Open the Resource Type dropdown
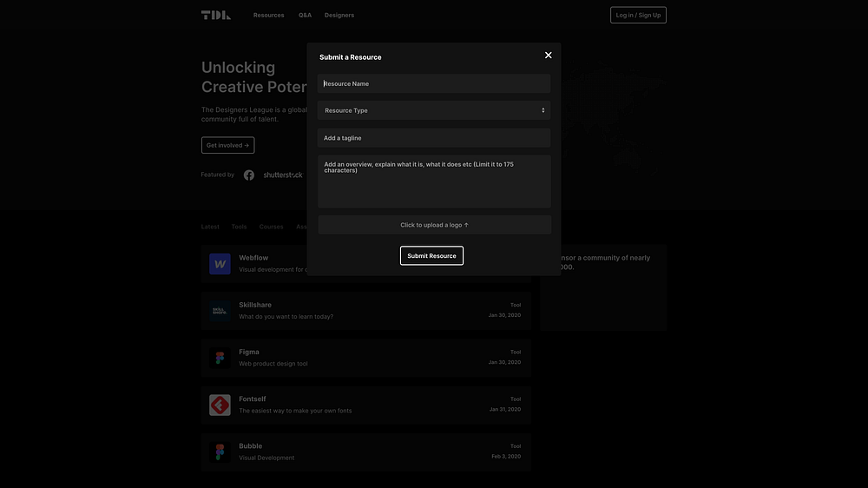The width and height of the screenshot is (868, 488). click(434, 110)
